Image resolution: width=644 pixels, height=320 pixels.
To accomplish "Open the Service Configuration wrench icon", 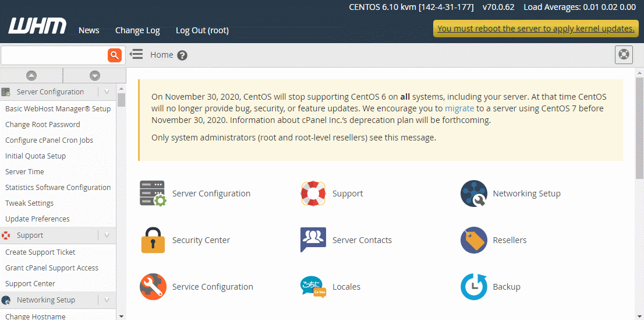I will coord(153,287).
